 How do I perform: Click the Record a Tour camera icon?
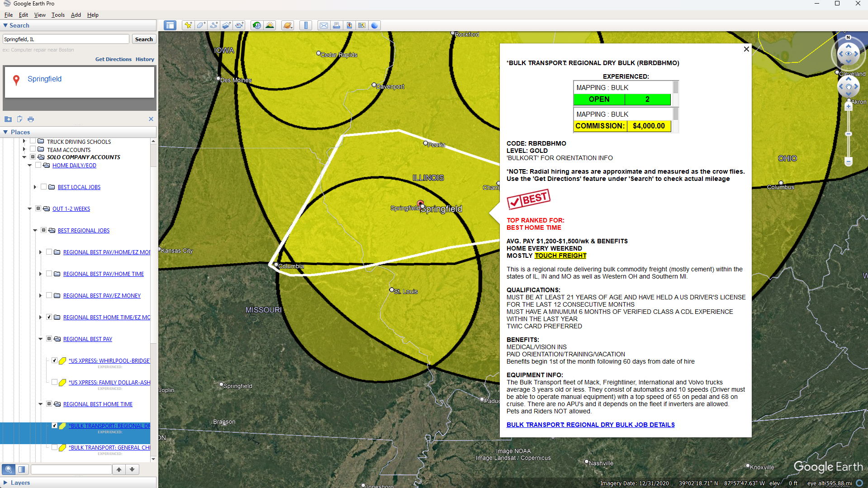point(239,25)
